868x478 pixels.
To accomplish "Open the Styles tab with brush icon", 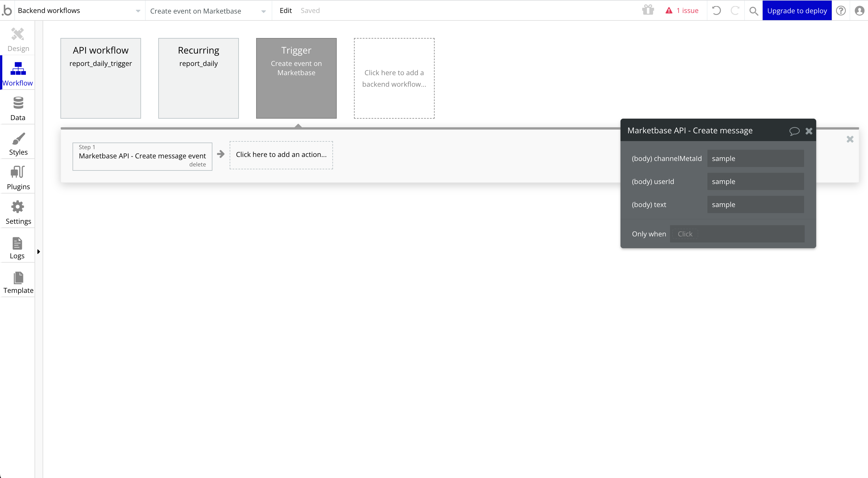I will 18,144.
